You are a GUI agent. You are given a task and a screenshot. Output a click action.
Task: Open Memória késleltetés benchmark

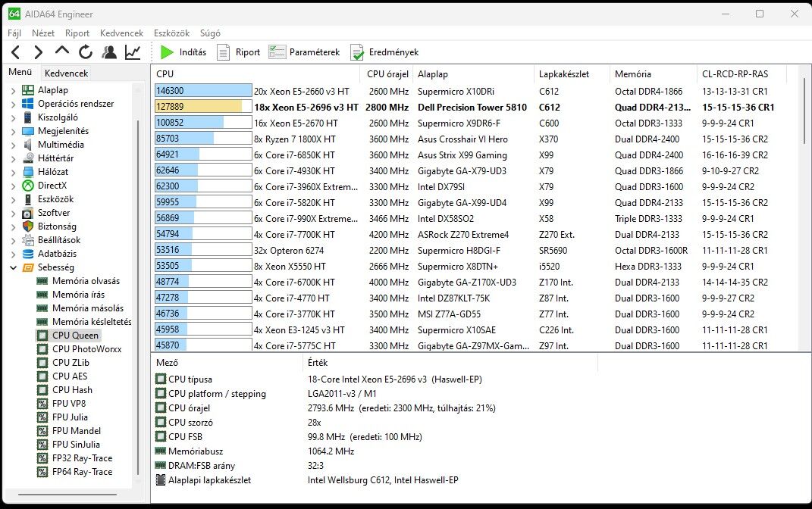point(92,322)
